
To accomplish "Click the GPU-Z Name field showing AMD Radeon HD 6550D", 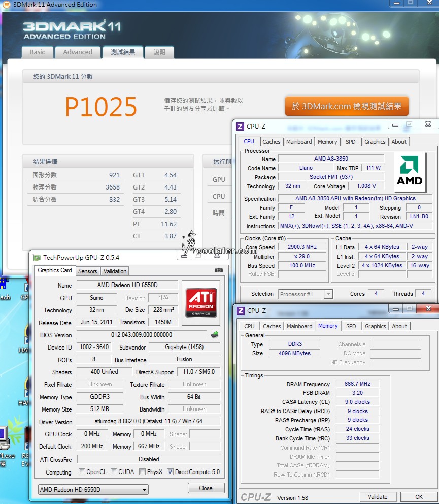I will click(x=127, y=285).
